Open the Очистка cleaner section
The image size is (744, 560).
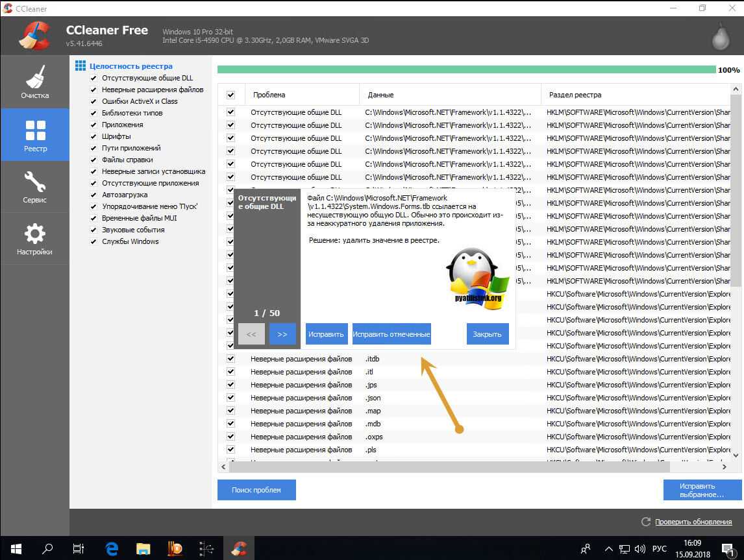coord(34,82)
